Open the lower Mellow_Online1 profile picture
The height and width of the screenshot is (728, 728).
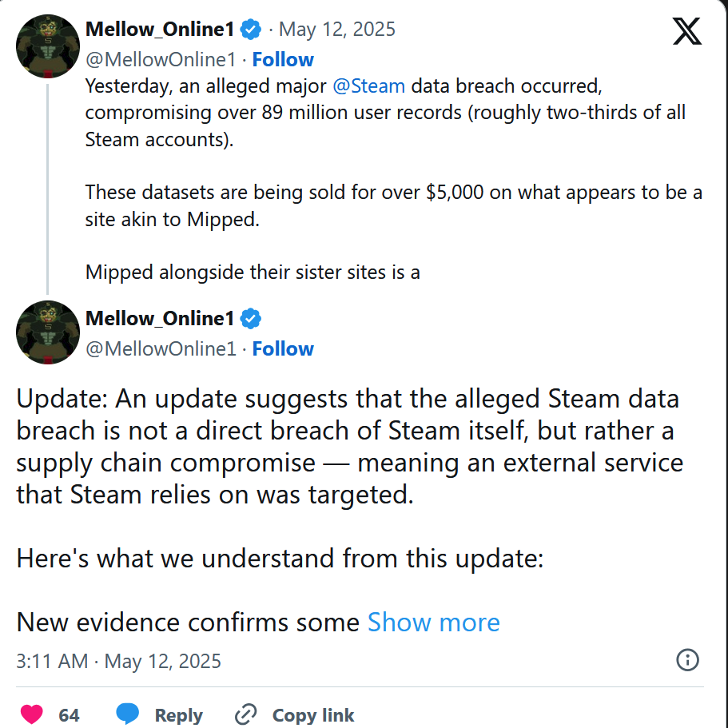(48, 332)
